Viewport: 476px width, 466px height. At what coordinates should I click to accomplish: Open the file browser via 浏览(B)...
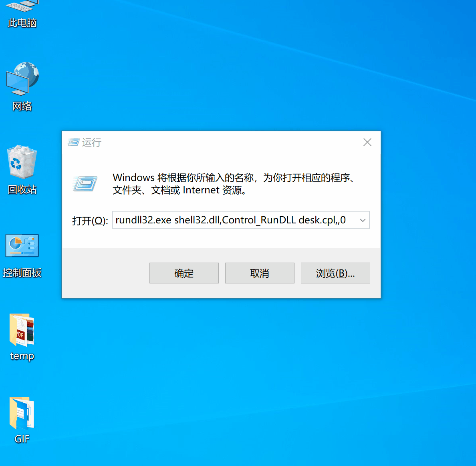point(335,273)
